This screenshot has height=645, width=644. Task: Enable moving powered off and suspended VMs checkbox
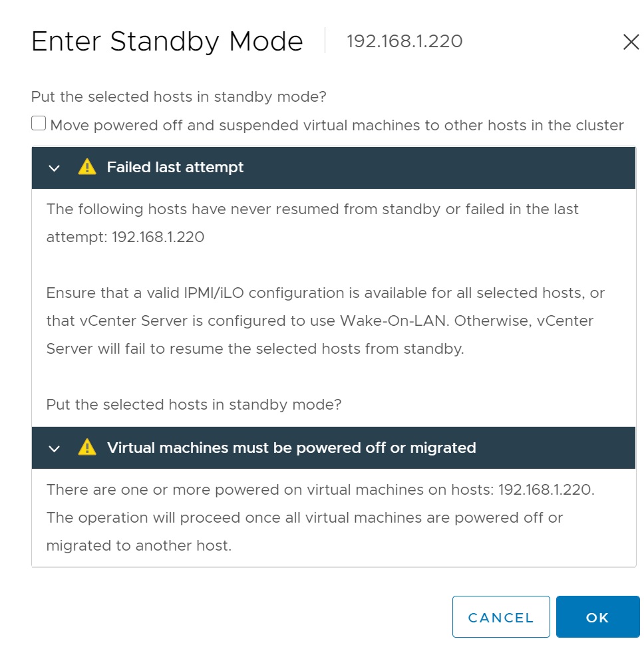pos(39,124)
